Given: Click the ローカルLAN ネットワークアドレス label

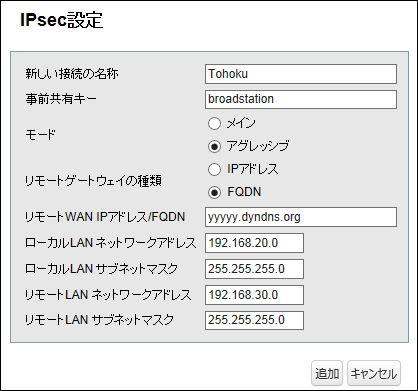Looking at the screenshot, I should click(x=111, y=243).
